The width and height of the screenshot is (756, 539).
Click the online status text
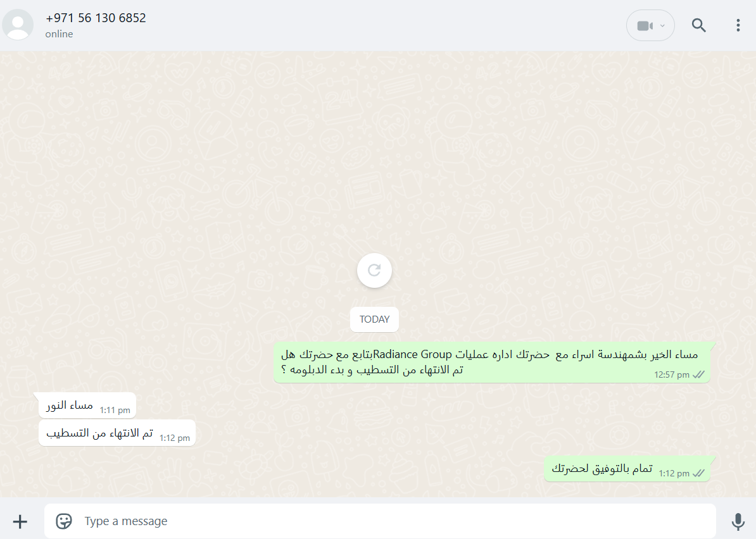pos(60,34)
